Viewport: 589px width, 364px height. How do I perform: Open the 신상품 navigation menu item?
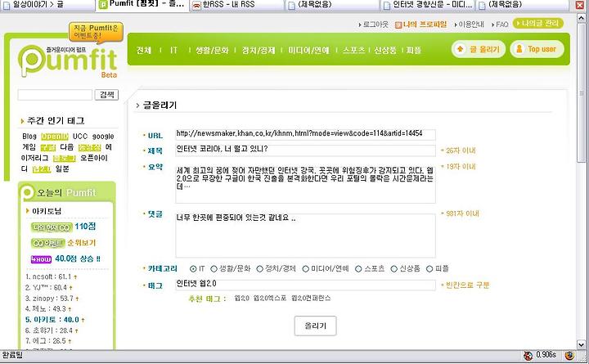click(385, 50)
